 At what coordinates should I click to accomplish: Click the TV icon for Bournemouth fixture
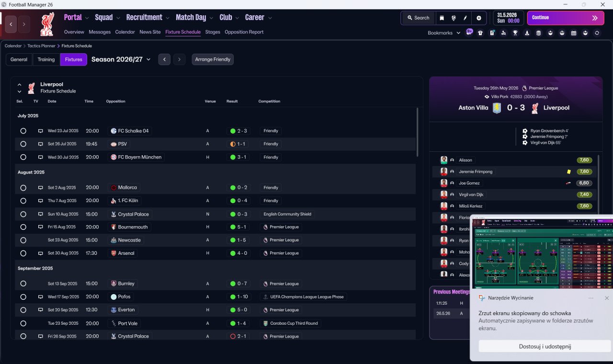(41, 227)
